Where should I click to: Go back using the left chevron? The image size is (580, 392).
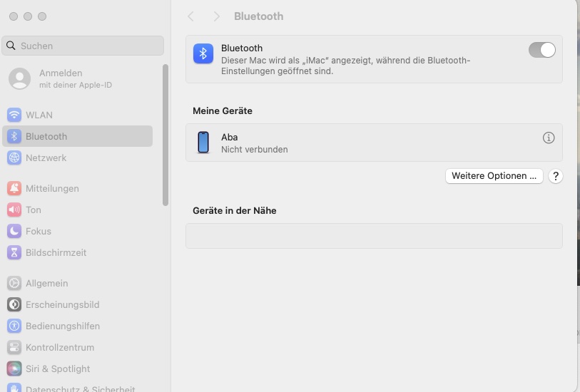190,16
